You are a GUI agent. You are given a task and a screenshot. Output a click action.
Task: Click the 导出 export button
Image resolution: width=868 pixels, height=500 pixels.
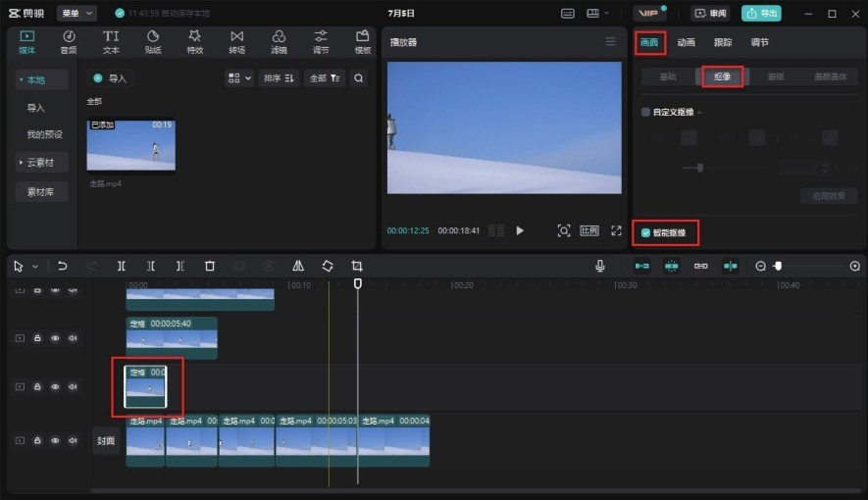(761, 14)
